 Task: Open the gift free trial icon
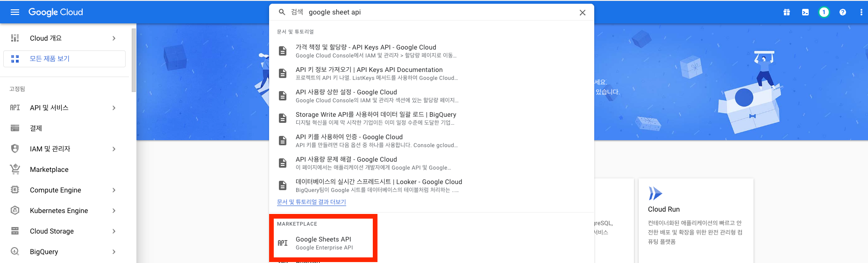point(787,12)
